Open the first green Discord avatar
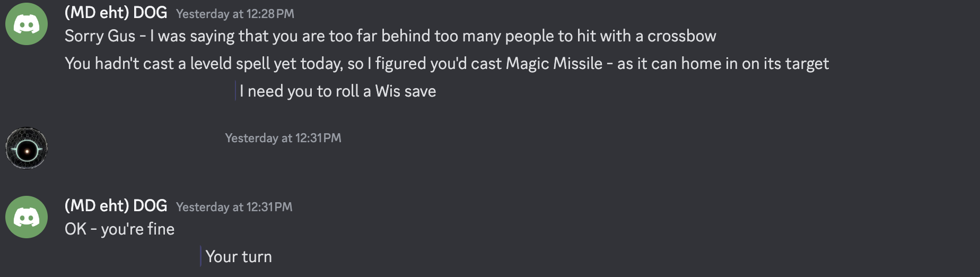Viewport: 980px width, 277px height. [x=27, y=24]
